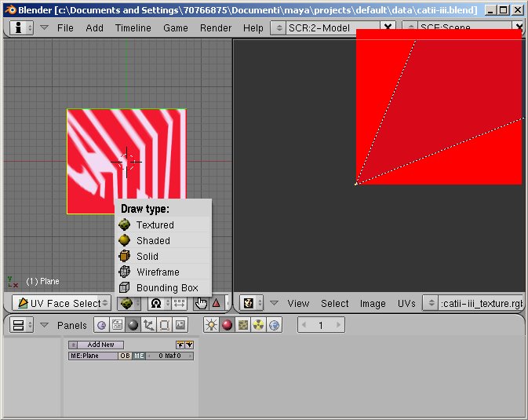
Task: Open the World buttons globe icon
Action: [275, 325]
